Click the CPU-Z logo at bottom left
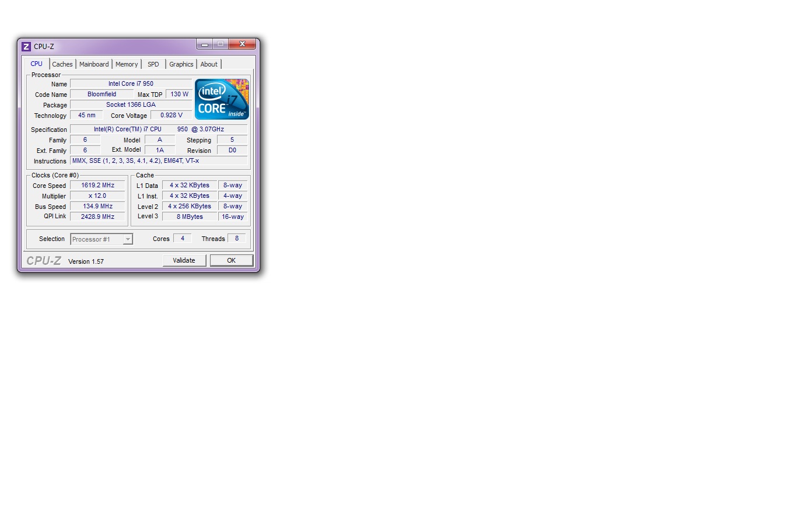812x513 pixels. click(44, 261)
